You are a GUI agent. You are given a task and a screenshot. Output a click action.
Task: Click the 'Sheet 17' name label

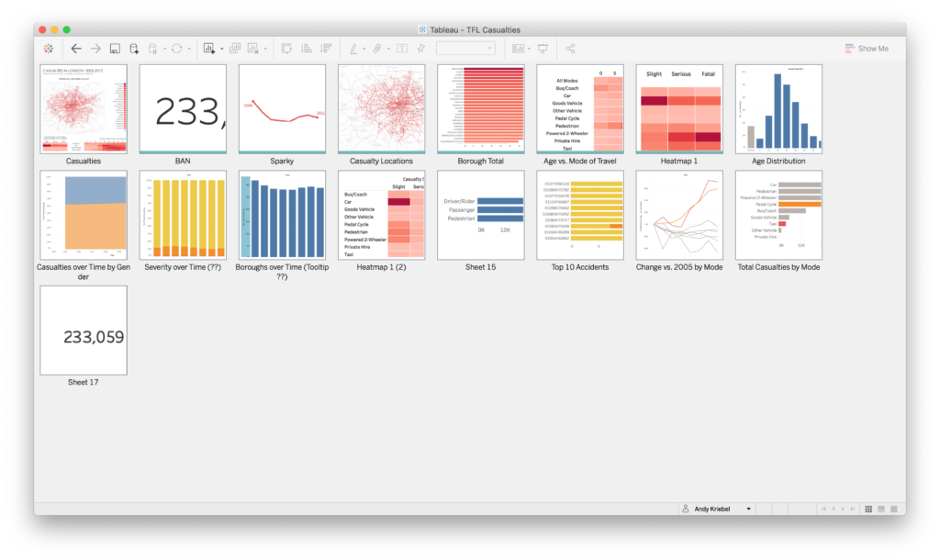tap(84, 383)
